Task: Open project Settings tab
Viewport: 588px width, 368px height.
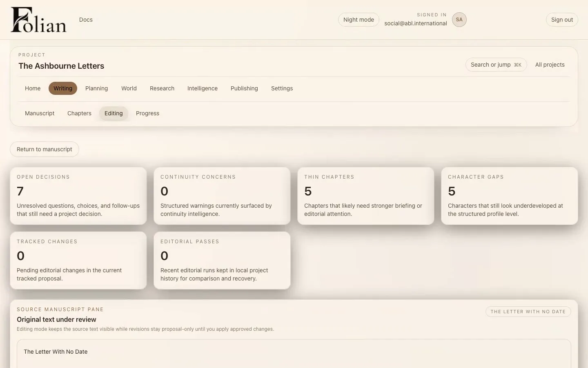Action: point(282,88)
